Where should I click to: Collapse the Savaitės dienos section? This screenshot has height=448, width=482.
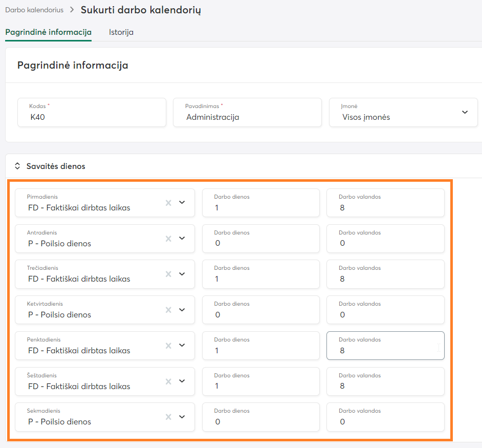[x=17, y=166]
